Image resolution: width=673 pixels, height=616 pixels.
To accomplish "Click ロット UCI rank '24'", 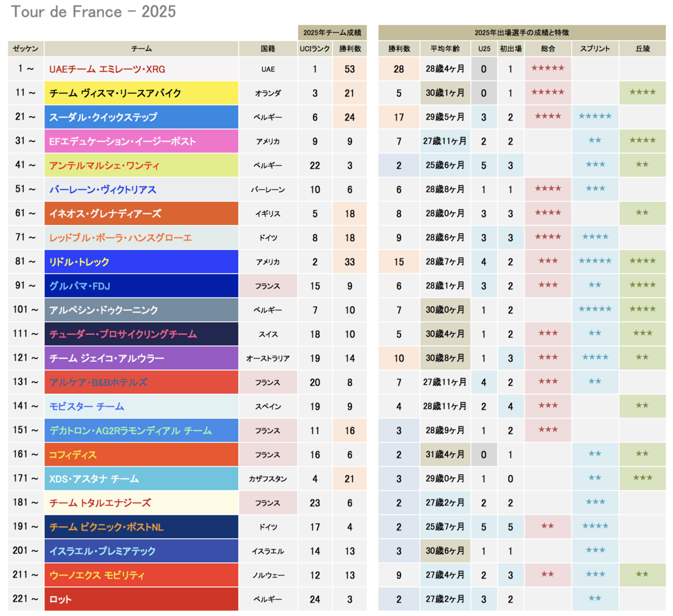I will (315, 599).
